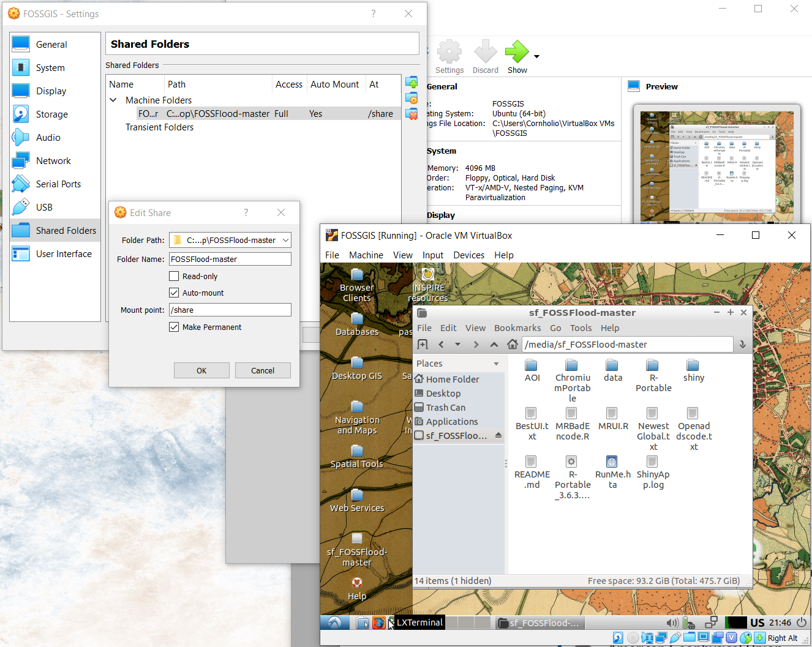Screen dimensions: 812x647
Task: Click the guest volume speaker tray icon
Action: 672,623
